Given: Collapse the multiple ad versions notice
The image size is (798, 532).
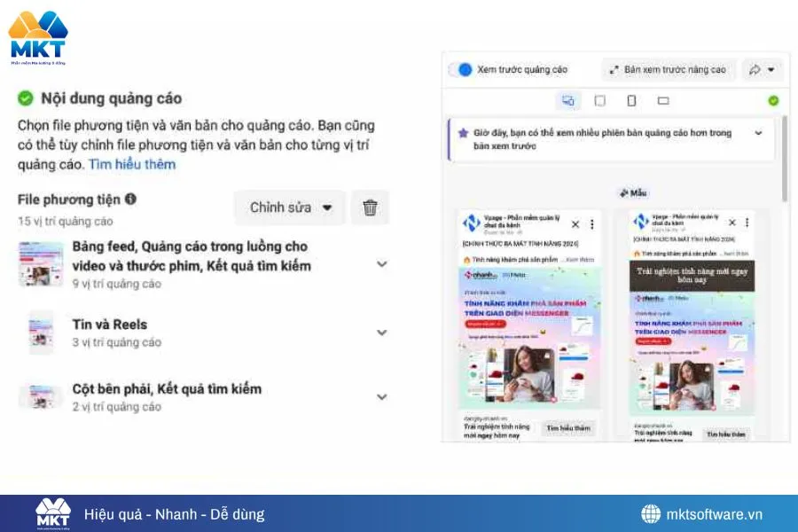Looking at the screenshot, I should pos(758,133).
